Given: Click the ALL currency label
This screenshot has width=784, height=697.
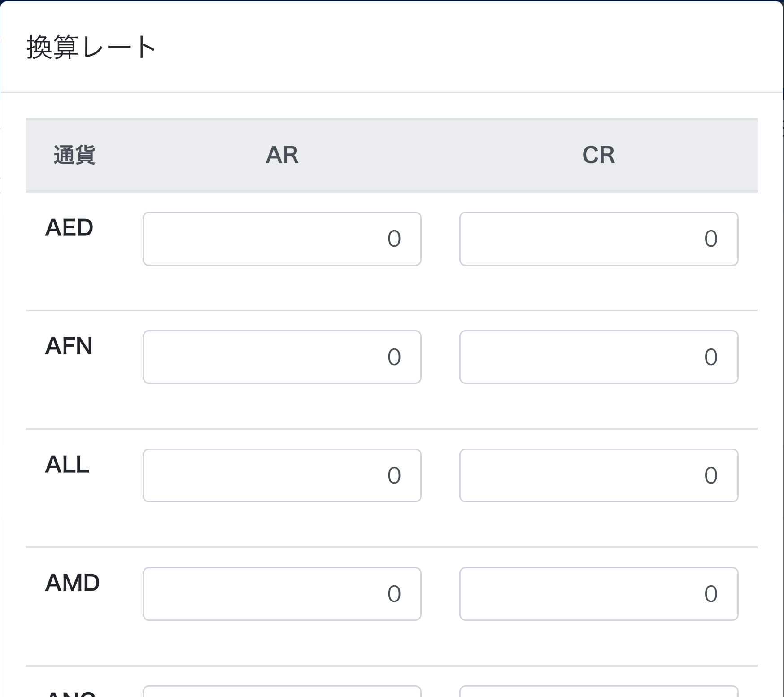Looking at the screenshot, I should click(x=67, y=465).
